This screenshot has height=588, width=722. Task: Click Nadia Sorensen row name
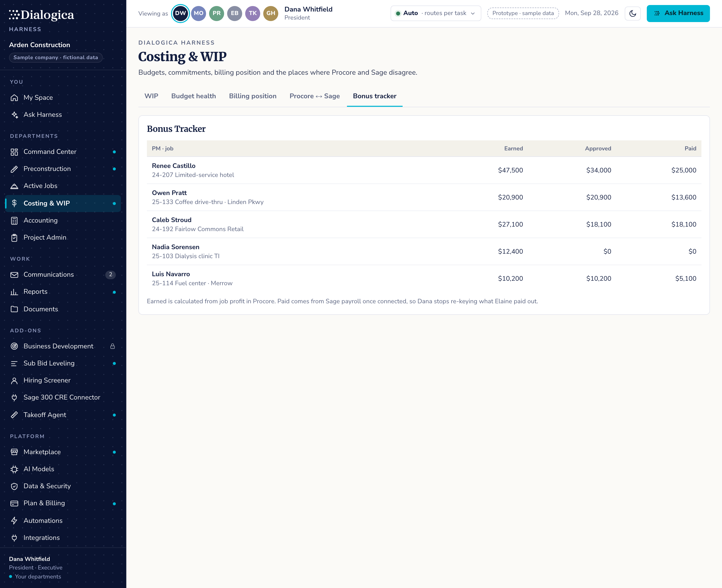tap(175, 247)
